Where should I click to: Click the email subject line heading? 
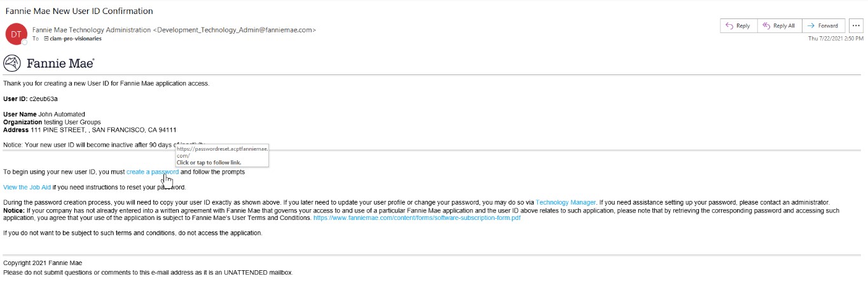79,11
